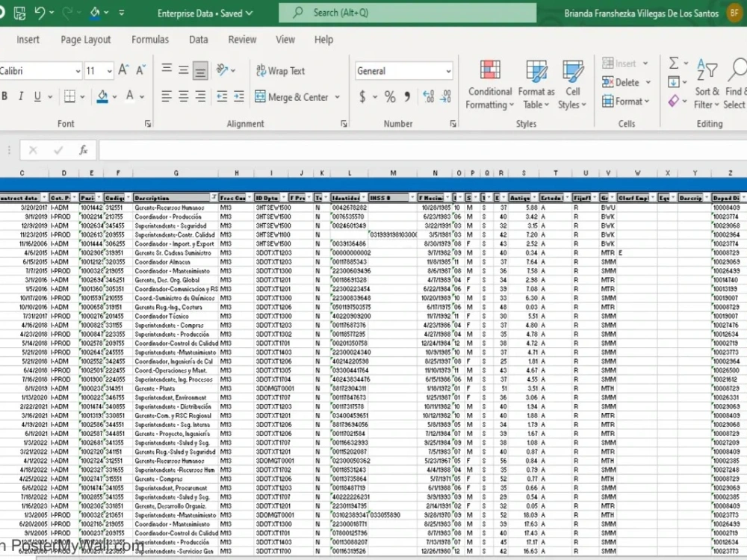This screenshot has height=560, width=747.
Task: Open the Formulas tab
Action: pos(150,40)
